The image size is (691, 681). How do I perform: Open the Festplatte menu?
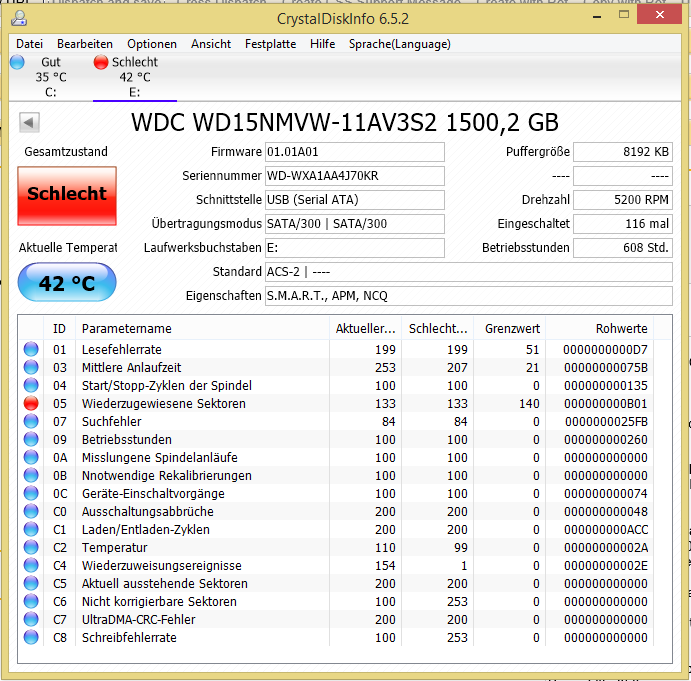point(270,44)
